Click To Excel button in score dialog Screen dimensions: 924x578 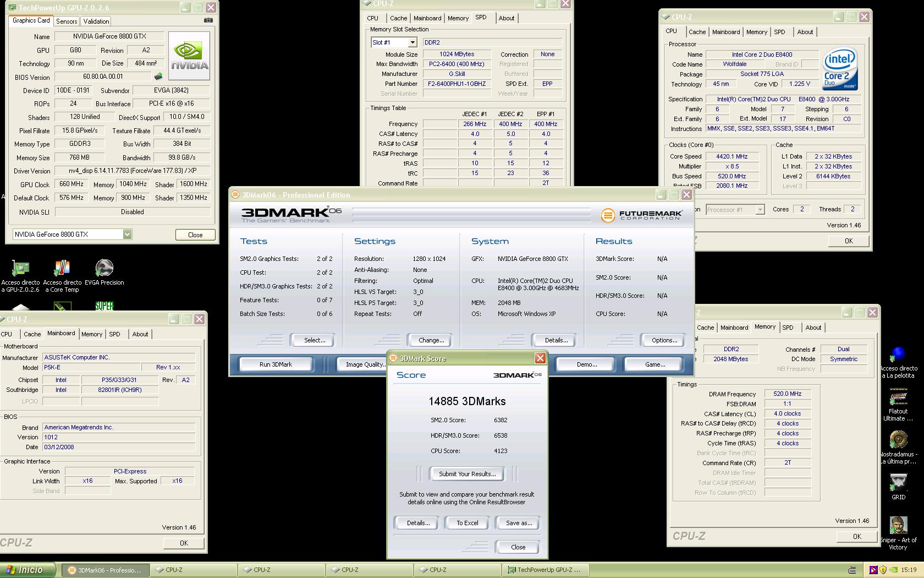pyautogui.click(x=468, y=523)
